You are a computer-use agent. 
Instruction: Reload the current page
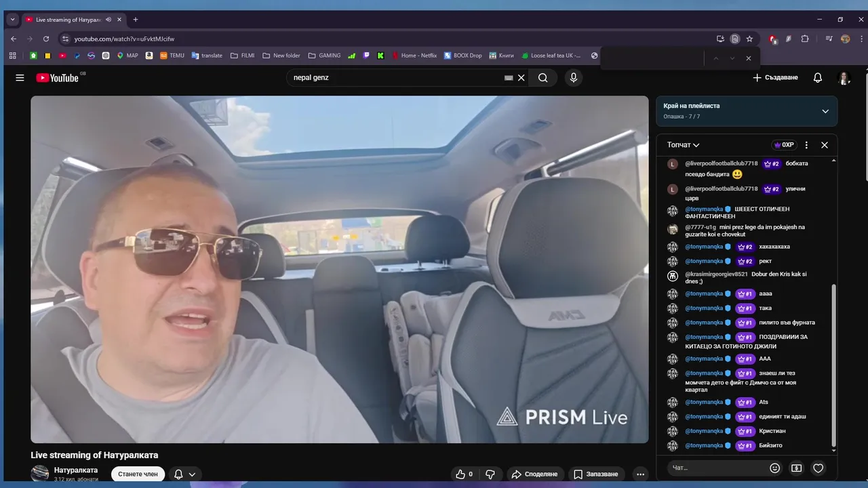click(x=46, y=39)
